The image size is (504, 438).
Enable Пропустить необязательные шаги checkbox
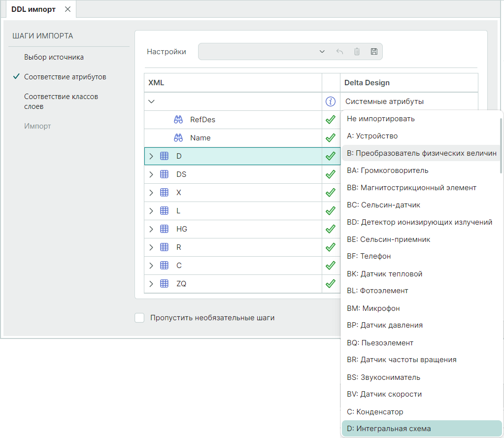pos(139,318)
